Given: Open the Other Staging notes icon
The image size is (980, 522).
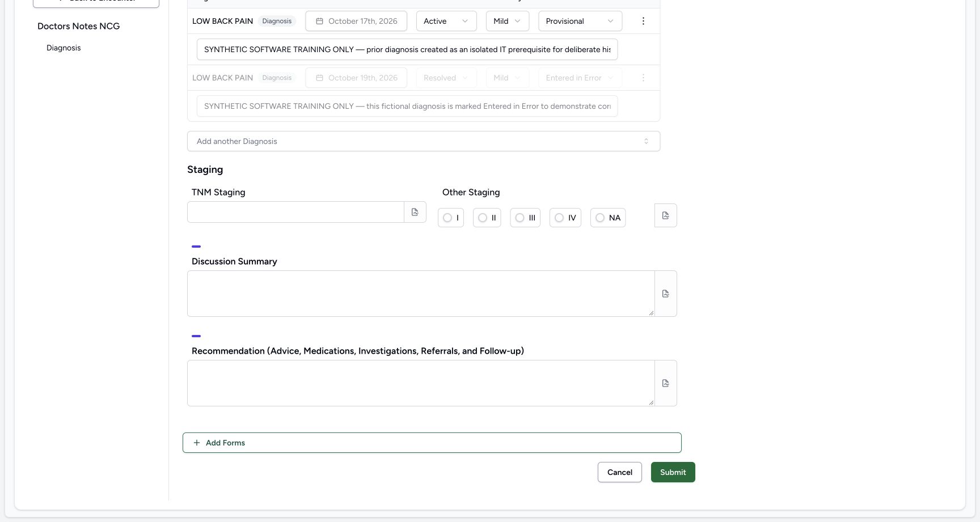Looking at the screenshot, I should (666, 215).
